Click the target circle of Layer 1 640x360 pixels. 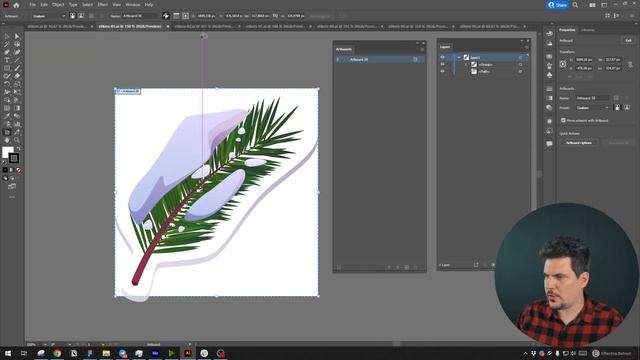[x=520, y=58]
